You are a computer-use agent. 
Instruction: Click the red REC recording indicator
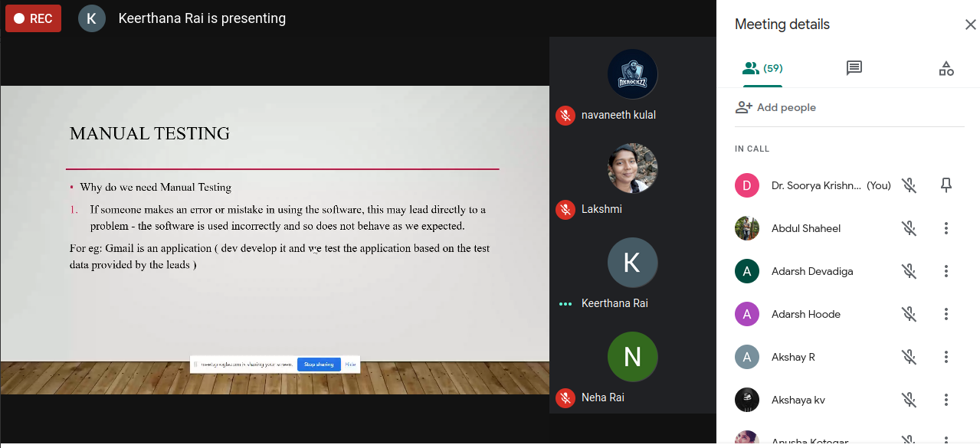(x=33, y=18)
